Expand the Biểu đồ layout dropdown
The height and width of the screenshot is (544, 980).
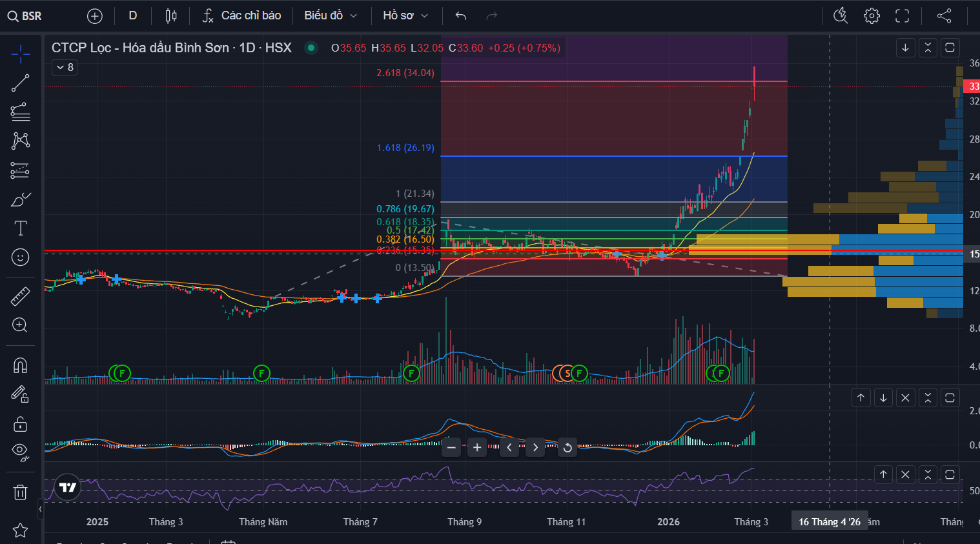[331, 15]
